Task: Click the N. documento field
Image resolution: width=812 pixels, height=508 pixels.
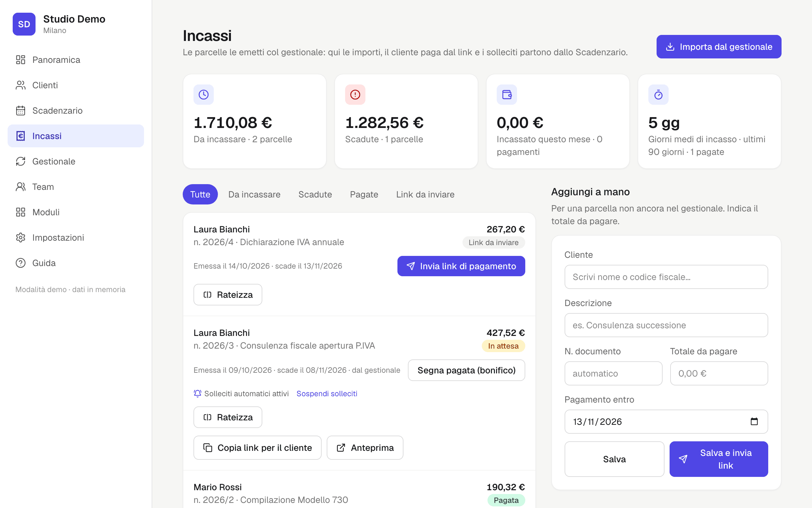Action: [613, 373]
